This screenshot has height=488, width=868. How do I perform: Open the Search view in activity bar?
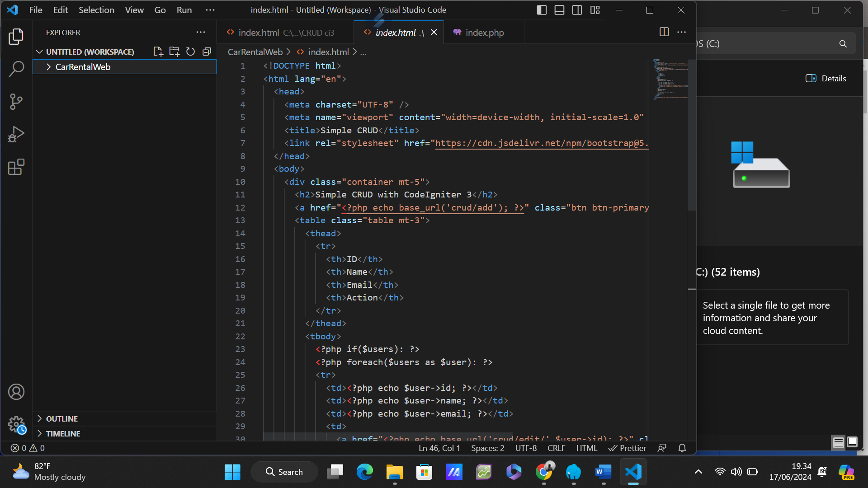pyautogui.click(x=16, y=69)
